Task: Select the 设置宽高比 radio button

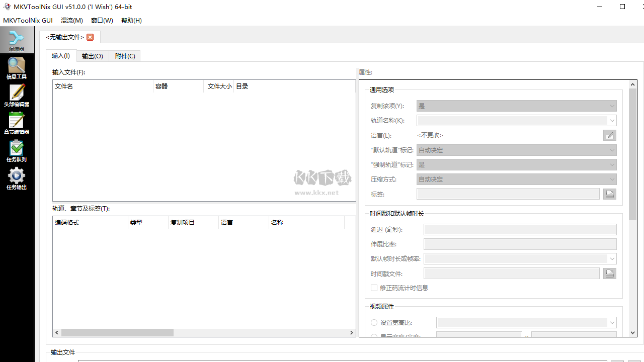Action: click(374, 322)
